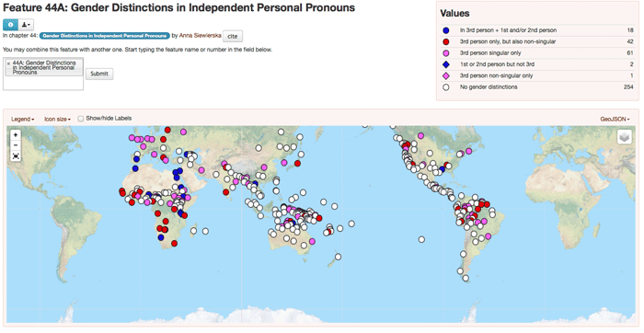Click the Feature 44A page title
This screenshot has height=333, width=644.
(x=179, y=7)
